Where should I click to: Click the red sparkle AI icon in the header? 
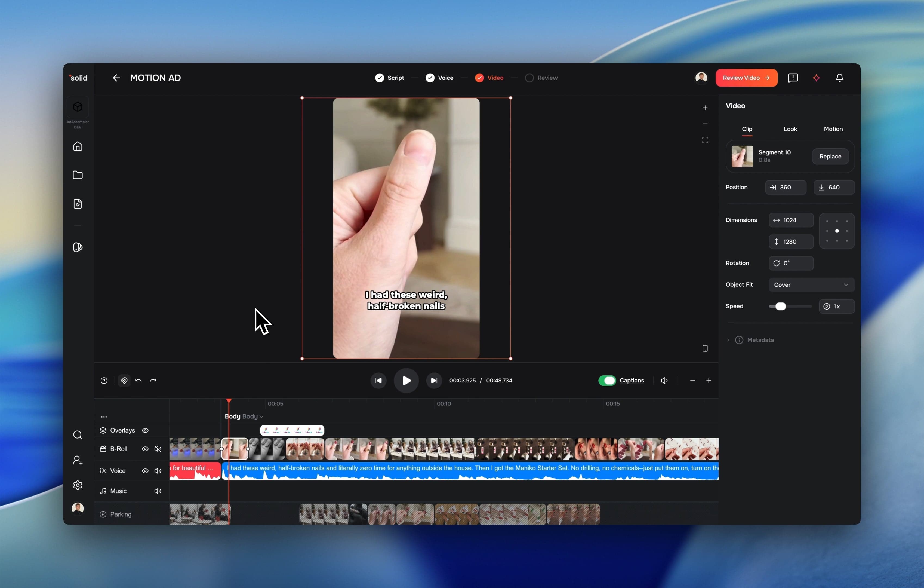pyautogui.click(x=816, y=78)
